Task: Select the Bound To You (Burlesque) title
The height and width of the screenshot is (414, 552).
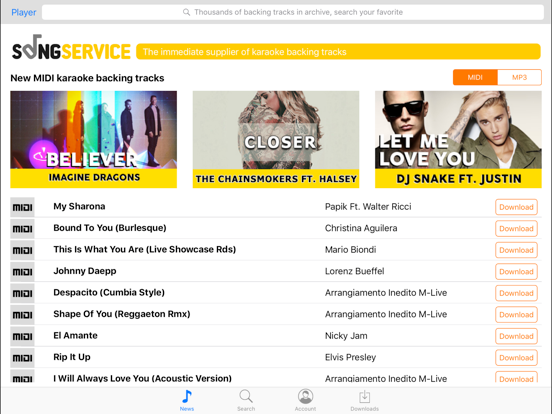Action: pyautogui.click(x=109, y=228)
